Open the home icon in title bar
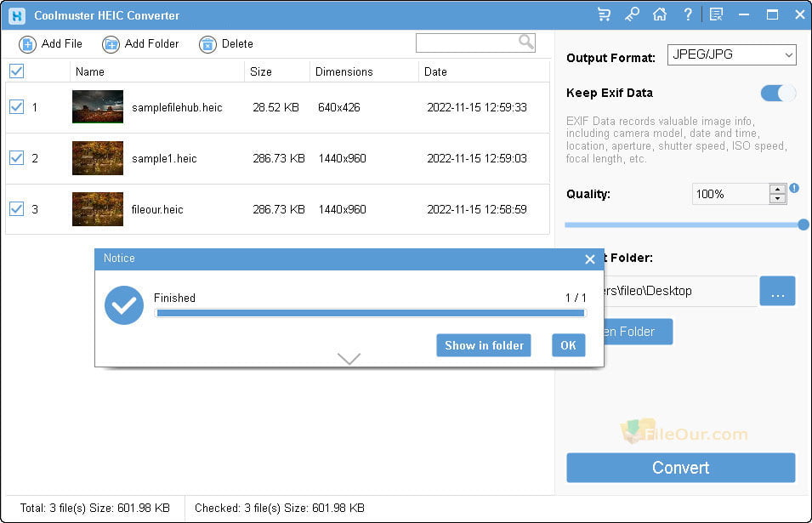Image resolution: width=812 pixels, height=523 pixels. click(x=659, y=14)
